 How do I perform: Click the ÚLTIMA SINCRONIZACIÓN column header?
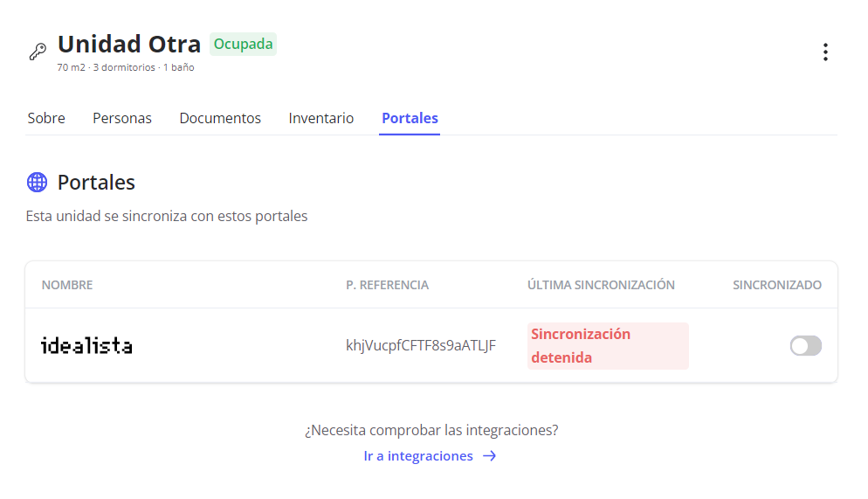pos(601,285)
